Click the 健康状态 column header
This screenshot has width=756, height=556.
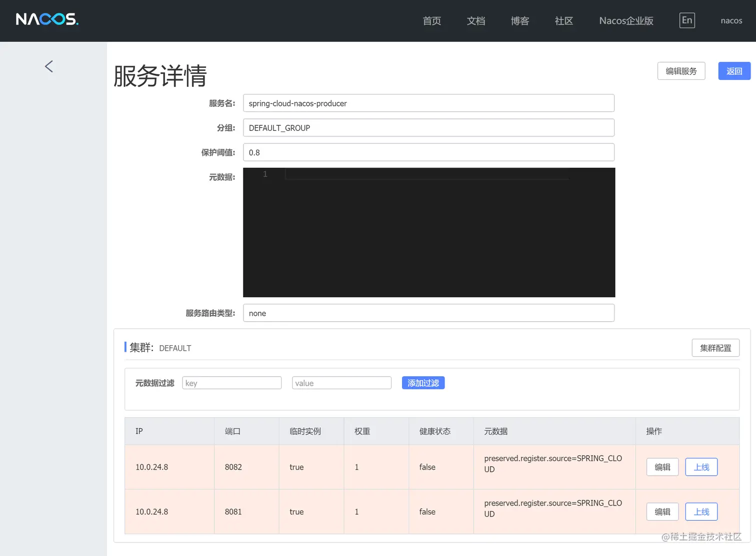coord(441,431)
